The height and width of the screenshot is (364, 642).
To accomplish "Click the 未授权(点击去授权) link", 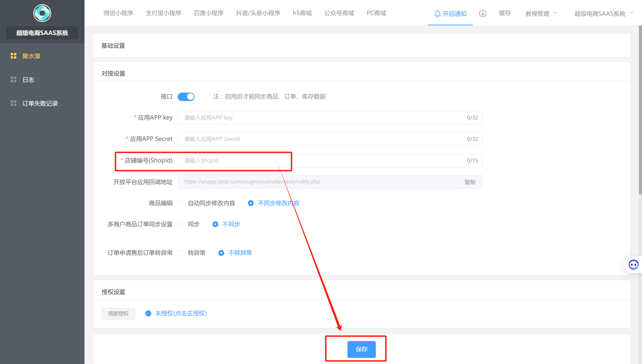I will pyautogui.click(x=181, y=313).
